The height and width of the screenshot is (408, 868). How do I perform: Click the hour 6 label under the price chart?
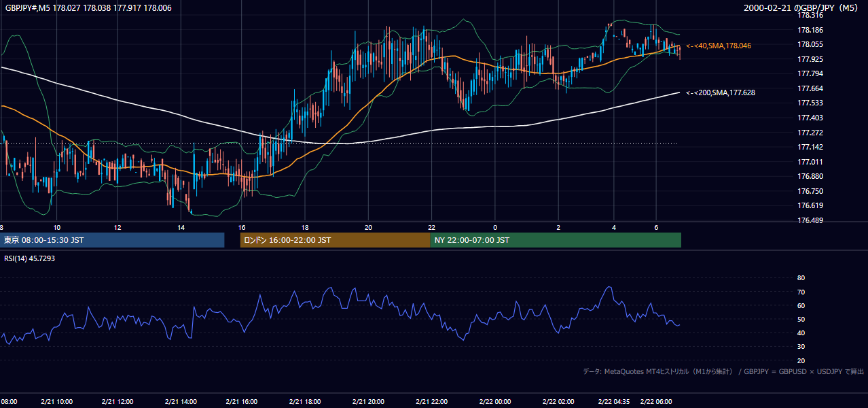coord(656,227)
